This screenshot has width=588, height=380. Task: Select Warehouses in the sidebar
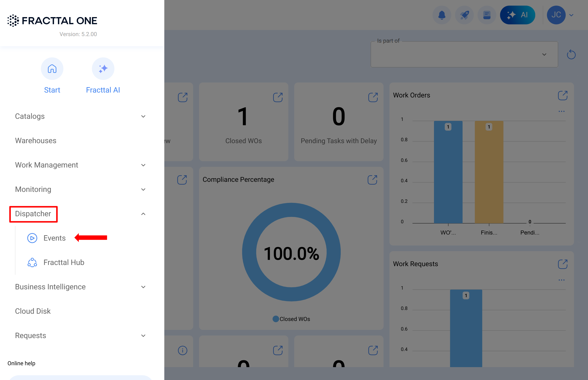tap(36, 141)
